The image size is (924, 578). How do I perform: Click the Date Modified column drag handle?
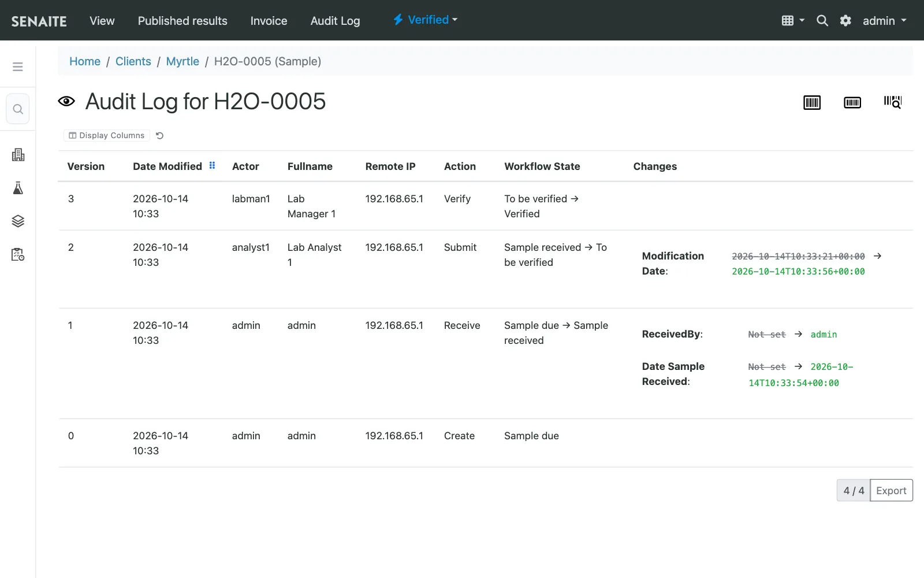pyautogui.click(x=212, y=165)
